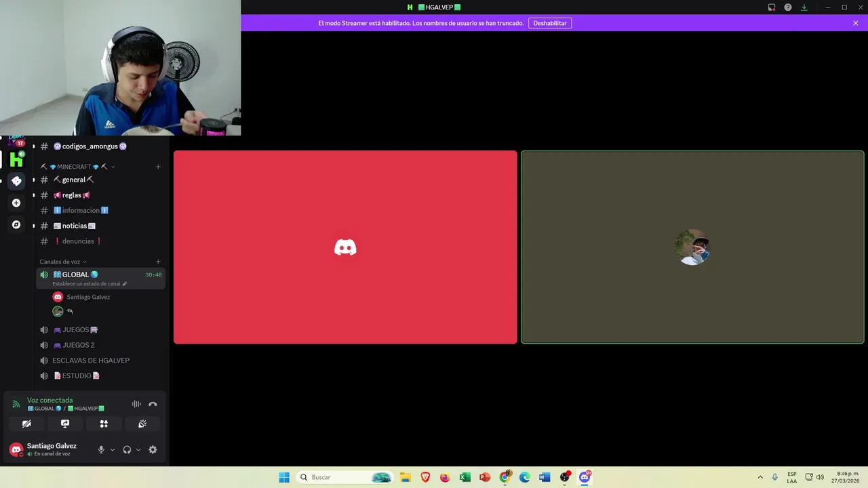
Task: Open noise suppression waveform options
Action: (x=136, y=404)
